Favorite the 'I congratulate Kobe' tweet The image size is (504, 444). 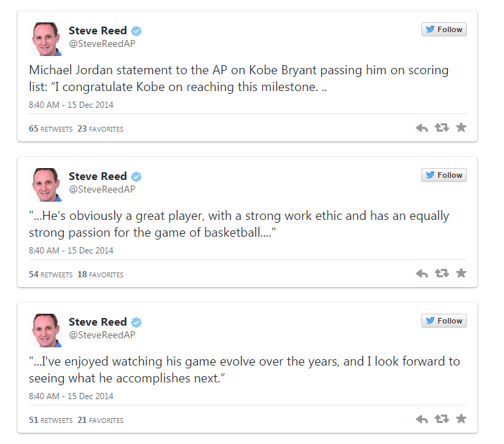(461, 128)
